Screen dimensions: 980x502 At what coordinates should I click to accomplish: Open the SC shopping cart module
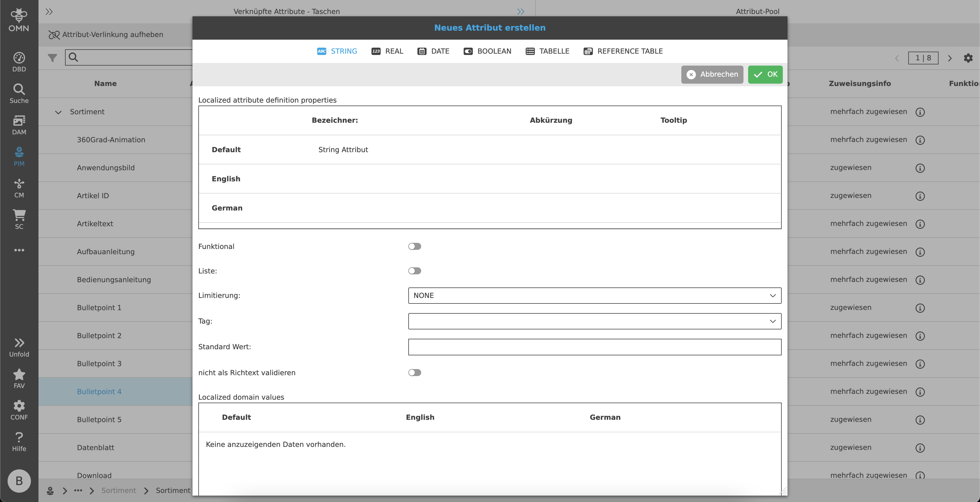19,219
